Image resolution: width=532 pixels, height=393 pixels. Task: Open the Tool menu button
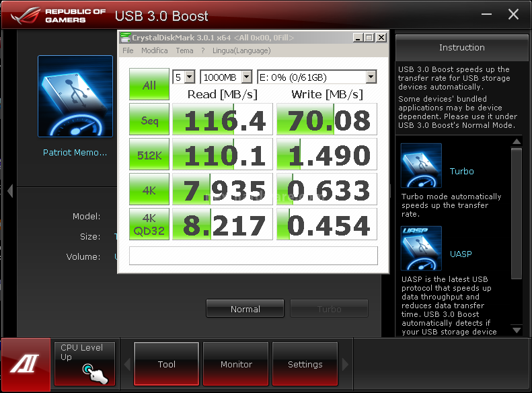point(166,364)
